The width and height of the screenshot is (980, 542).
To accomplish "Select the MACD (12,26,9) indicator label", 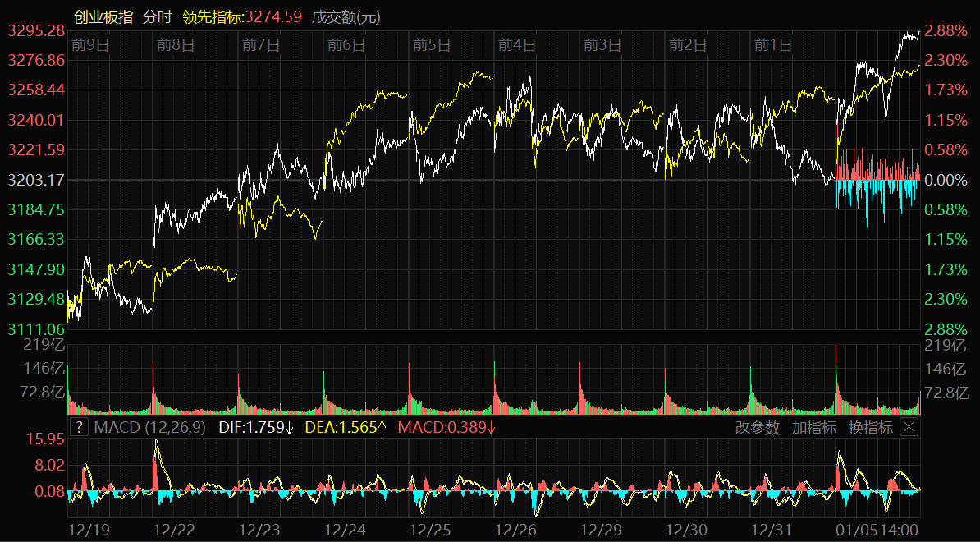I will point(150,428).
